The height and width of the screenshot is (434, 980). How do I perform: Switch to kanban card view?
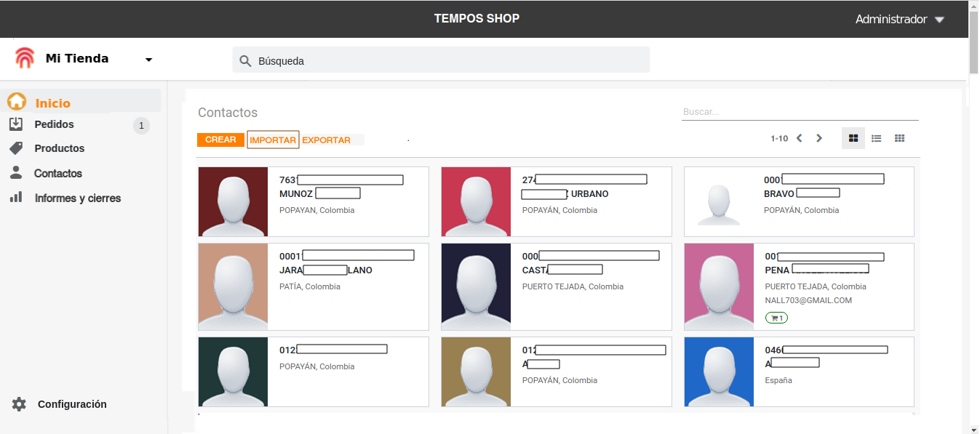(x=853, y=138)
